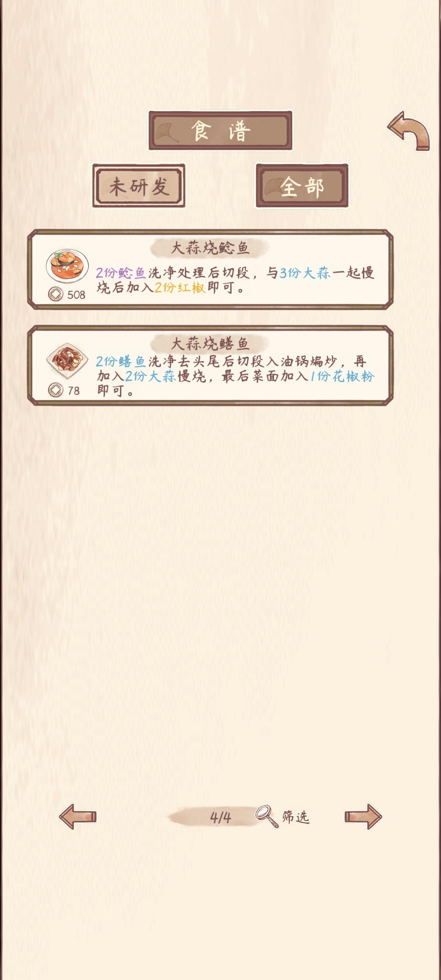The width and height of the screenshot is (441, 980).
Task: Tap the curved back arrow icon
Action: [408, 131]
